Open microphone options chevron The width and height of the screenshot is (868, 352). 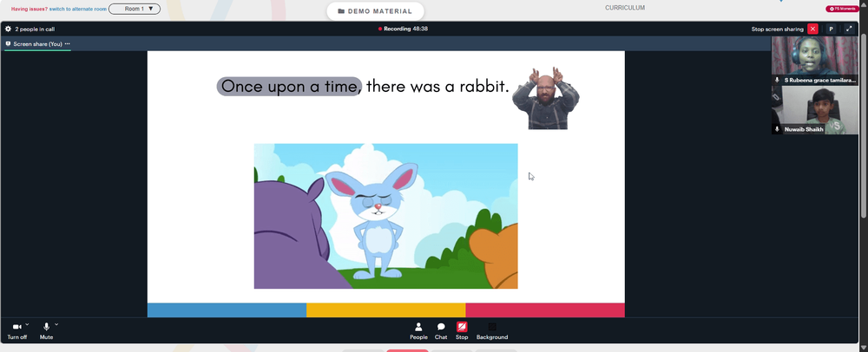pos(56,324)
